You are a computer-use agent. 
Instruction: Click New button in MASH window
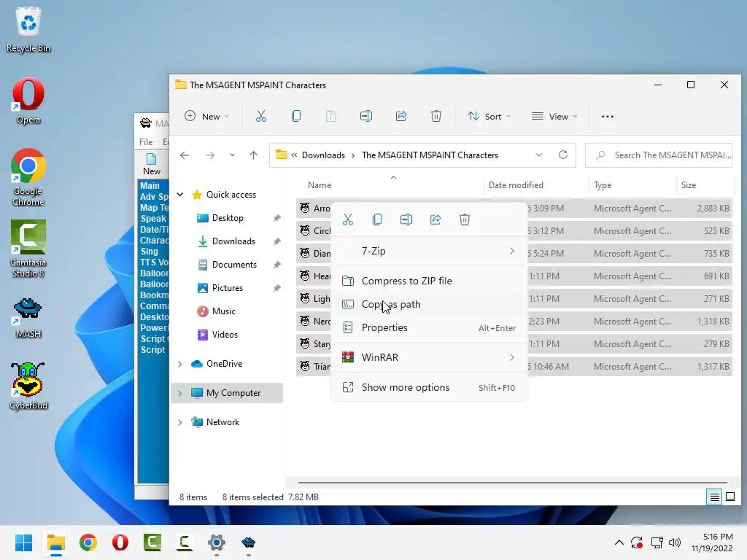152,164
